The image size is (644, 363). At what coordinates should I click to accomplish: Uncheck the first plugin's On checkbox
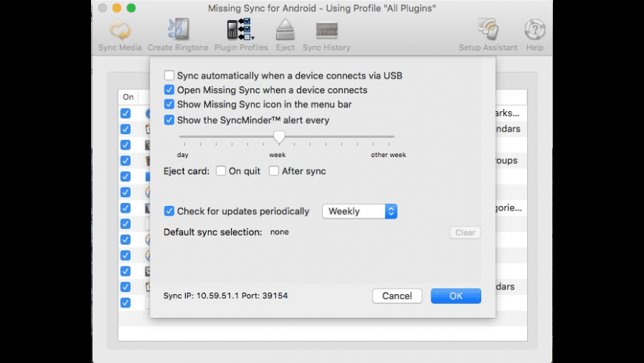(125, 113)
